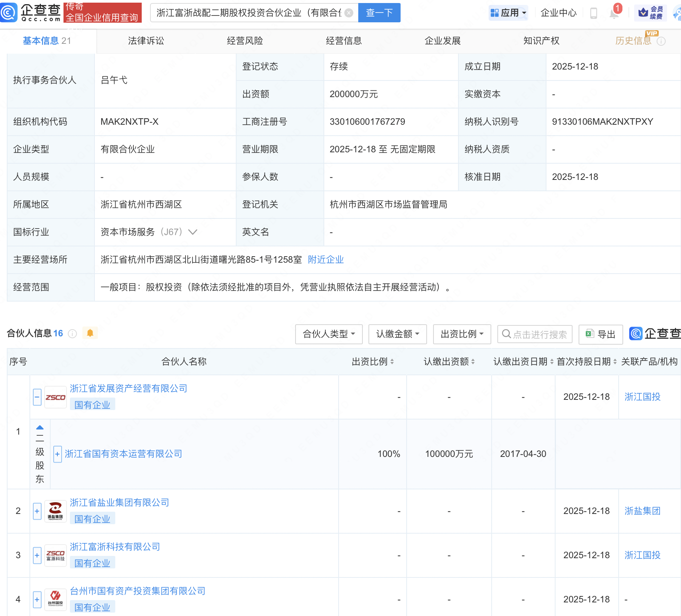The width and height of the screenshot is (681, 616).
Task: Open the 附近企业 link
Action: click(x=326, y=260)
